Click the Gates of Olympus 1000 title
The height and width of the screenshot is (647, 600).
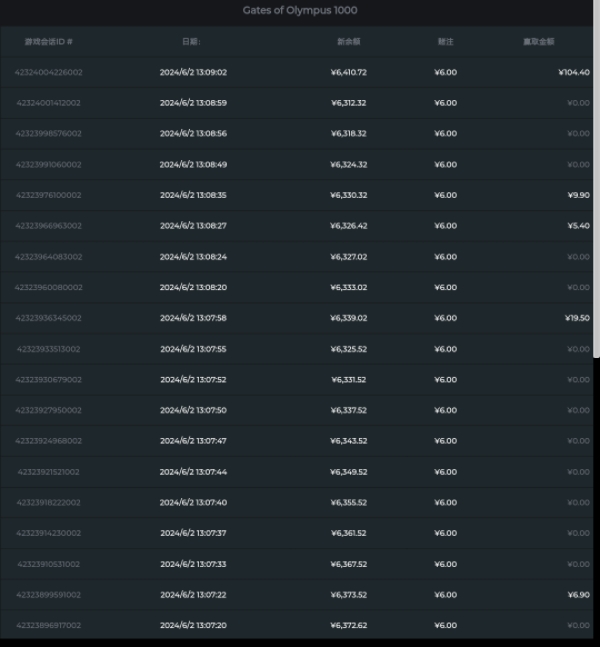tap(300, 11)
